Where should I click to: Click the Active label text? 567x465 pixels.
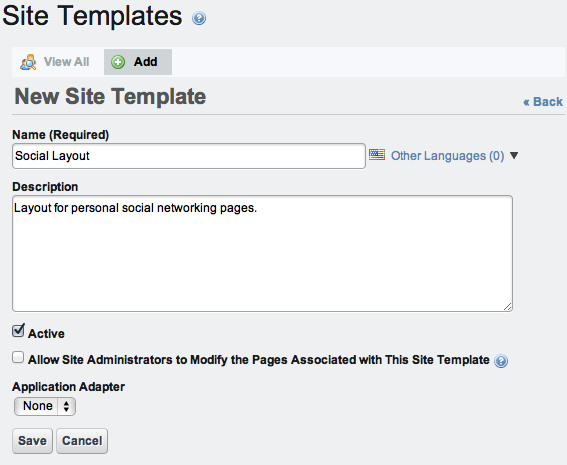[46, 334]
